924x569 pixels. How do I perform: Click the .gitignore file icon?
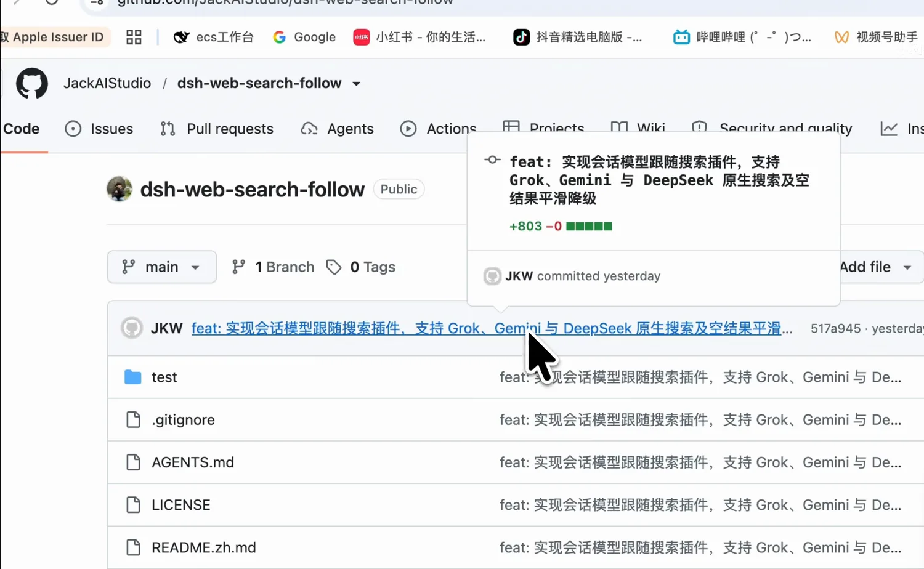click(x=133, y=419)
